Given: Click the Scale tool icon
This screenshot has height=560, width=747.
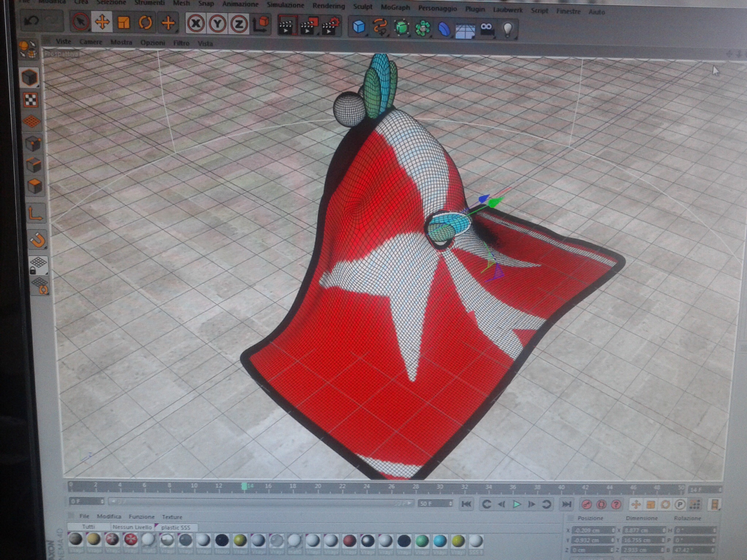Looking at the screenshot, I should pos(124,23).
